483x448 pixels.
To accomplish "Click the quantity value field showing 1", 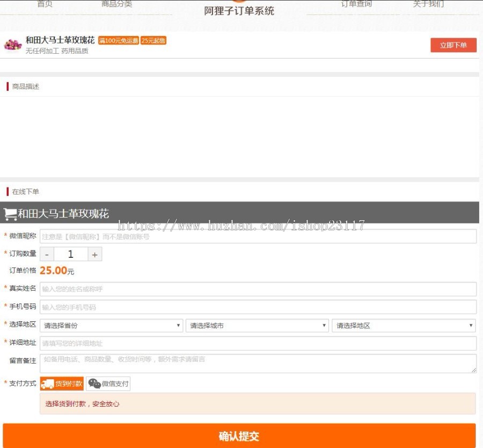I will coord(71,255).
